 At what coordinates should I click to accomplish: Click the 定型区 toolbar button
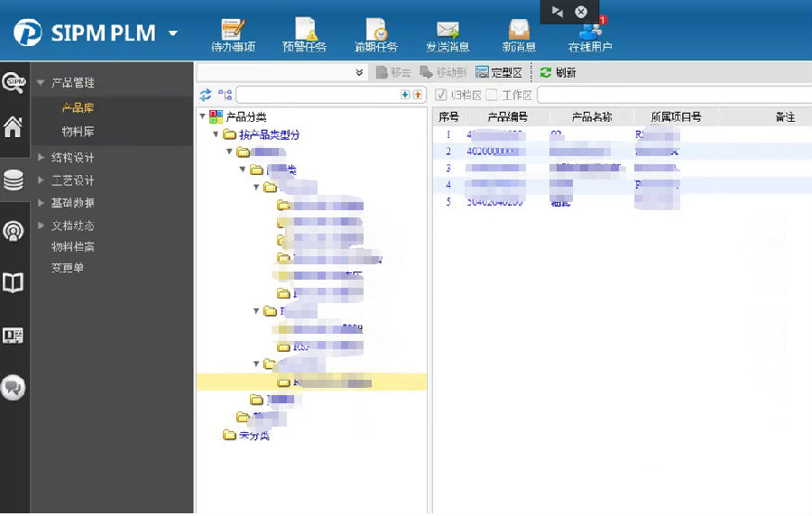click(x=499, y=73)
